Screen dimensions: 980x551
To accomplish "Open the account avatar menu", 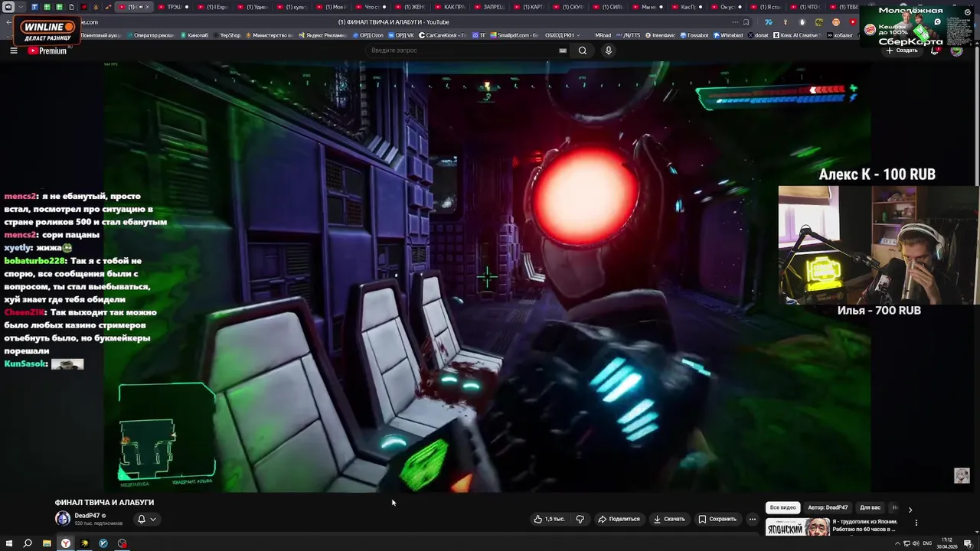I will click(x=956, y=51).
